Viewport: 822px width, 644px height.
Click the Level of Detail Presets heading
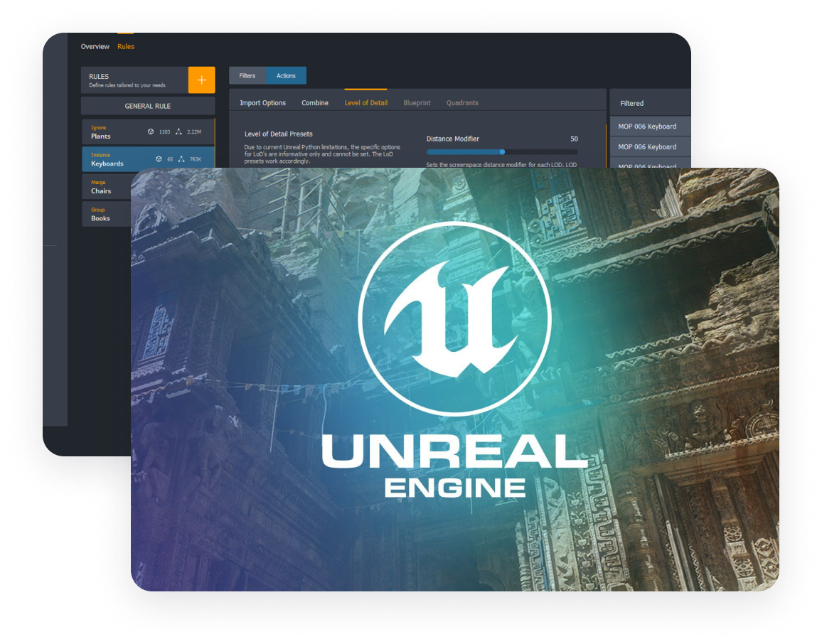[278, 134]
